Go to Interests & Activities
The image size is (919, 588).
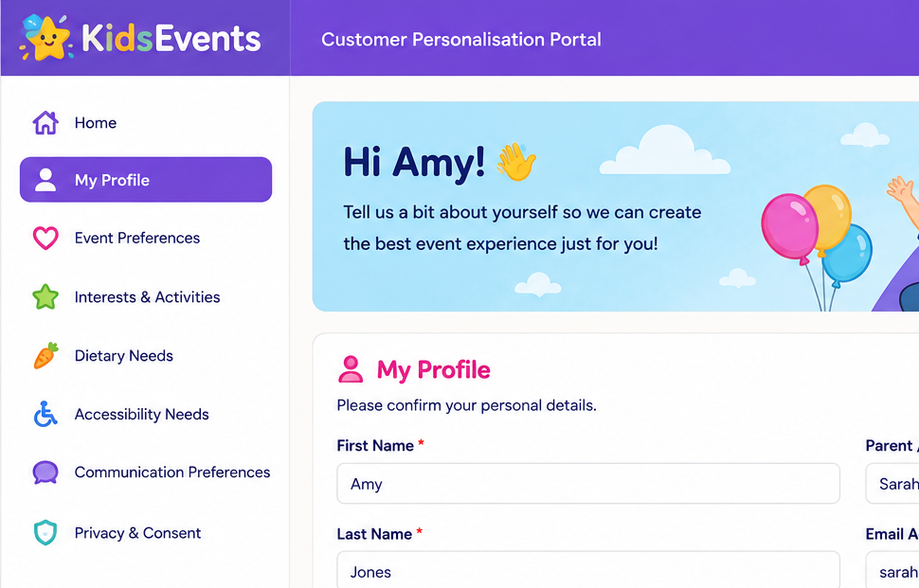click(146, 297)
